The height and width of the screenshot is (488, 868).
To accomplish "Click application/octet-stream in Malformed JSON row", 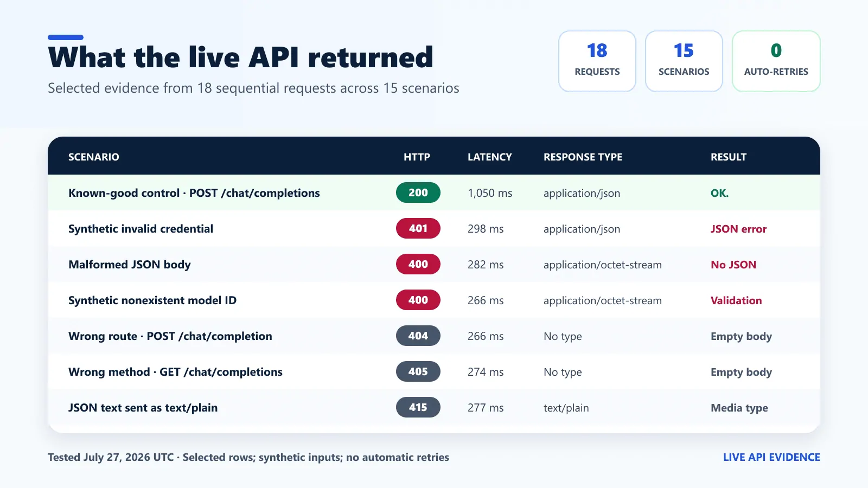I will tap(603, 265).
